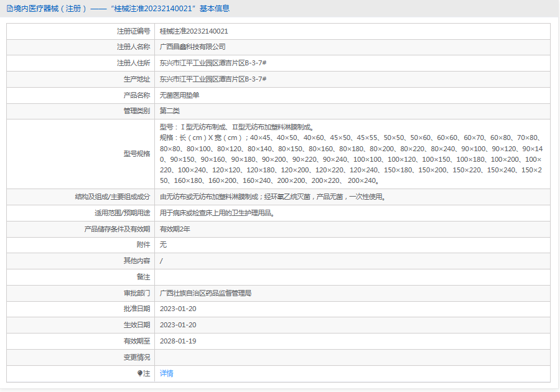Select the 用于病床或检查床上用的卫生护理用品 text

click(217, 213)
